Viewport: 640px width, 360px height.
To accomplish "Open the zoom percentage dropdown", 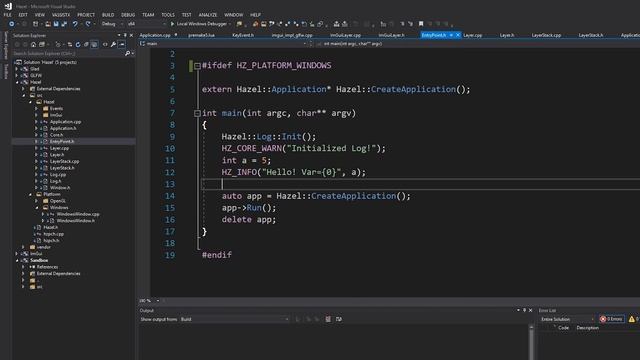I will (x=158, y=301).
